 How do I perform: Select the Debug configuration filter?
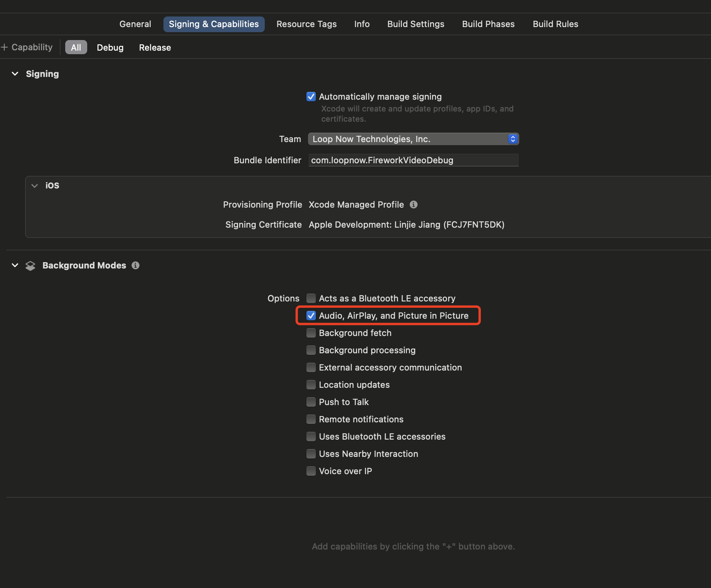click(x=110, y=47)
